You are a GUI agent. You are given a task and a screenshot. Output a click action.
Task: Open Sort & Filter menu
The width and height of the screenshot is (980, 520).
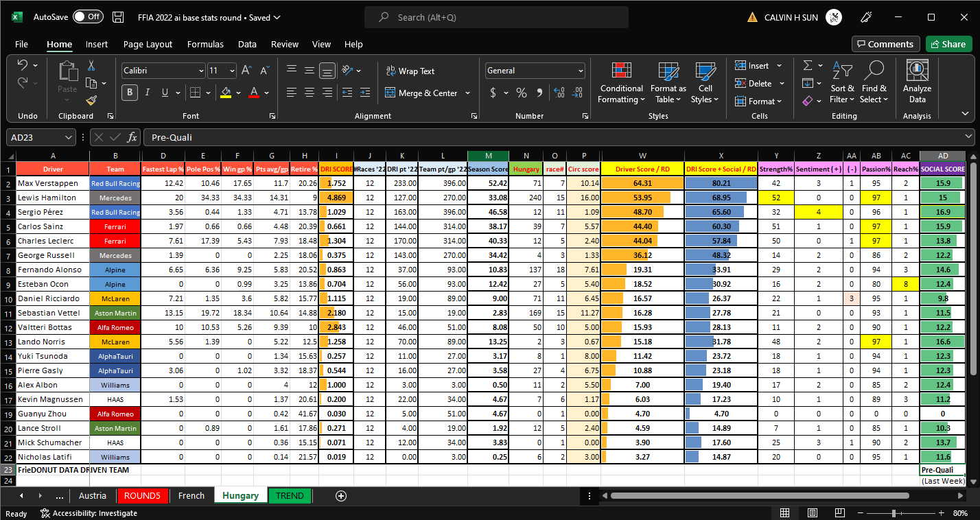[842, 83]
